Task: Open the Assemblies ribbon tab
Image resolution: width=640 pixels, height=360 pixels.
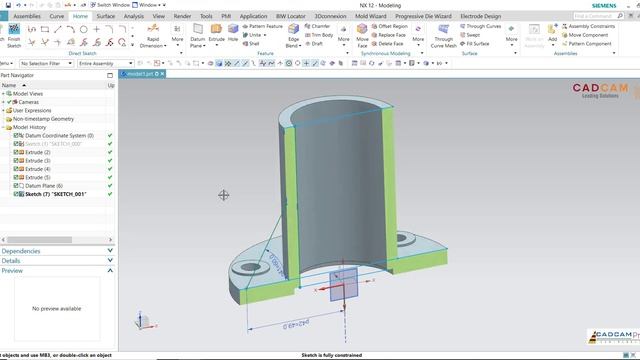Action: [27, 16]
